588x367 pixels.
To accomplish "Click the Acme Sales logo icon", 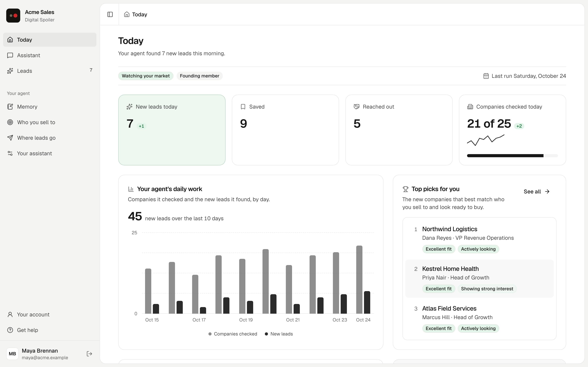I will point(13,16).
